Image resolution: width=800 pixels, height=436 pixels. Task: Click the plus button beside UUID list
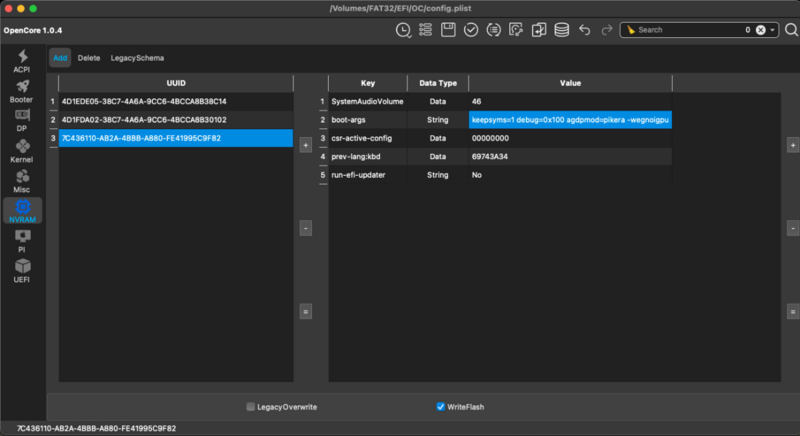305,145
